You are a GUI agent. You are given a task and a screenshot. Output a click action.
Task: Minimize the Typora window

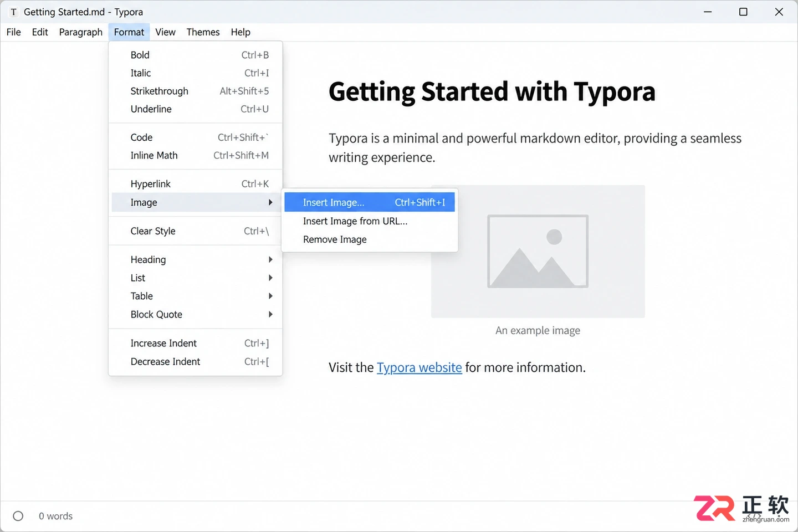click(x=708, y=12)
